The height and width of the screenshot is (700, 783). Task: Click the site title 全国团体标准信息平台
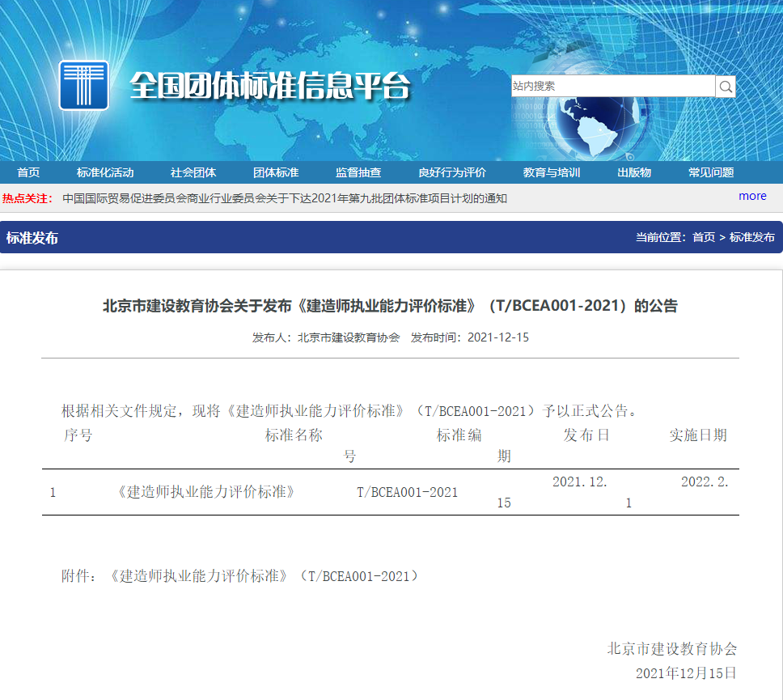click(270, 86)
